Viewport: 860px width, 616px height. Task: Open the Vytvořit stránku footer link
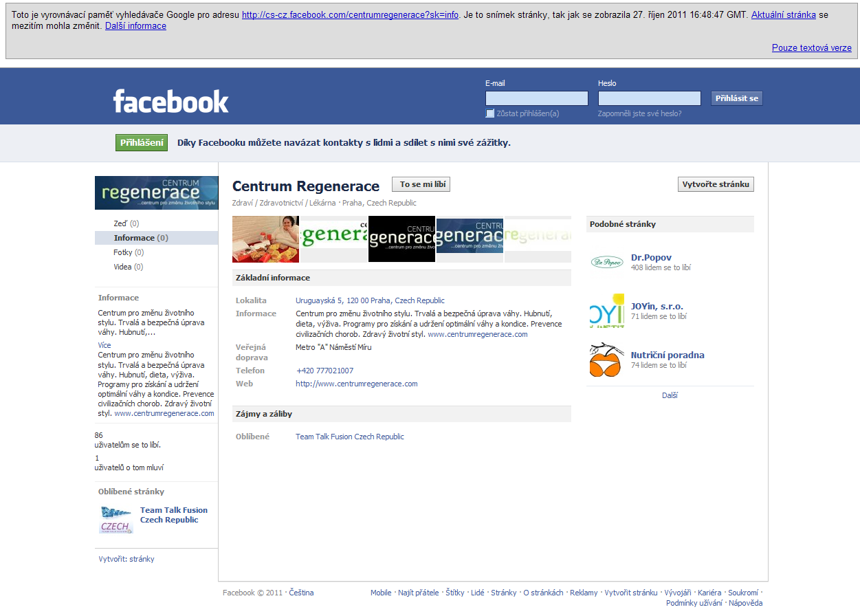click(631, 593)
